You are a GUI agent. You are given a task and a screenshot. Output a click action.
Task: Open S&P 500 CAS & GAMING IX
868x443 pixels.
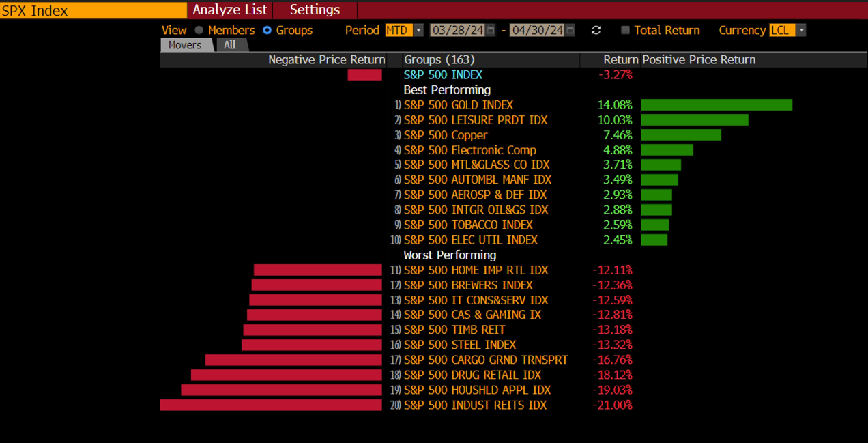coord(472,315)
